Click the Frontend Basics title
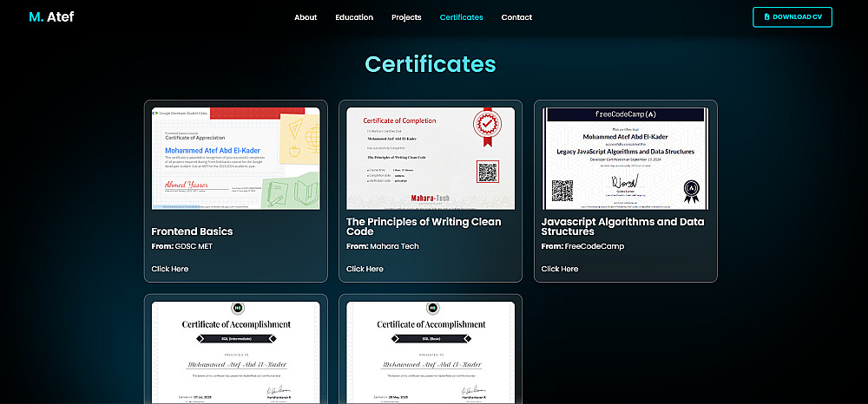 click(x=192, y=231)
